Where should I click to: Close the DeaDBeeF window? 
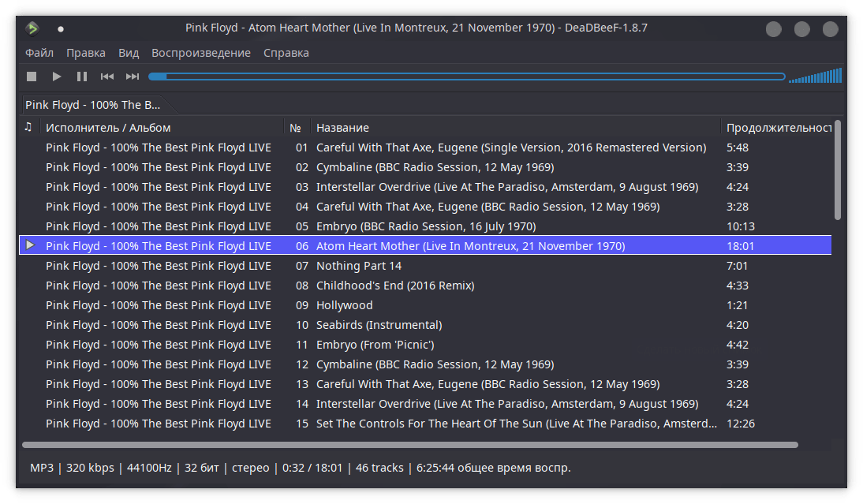point(830,29)
